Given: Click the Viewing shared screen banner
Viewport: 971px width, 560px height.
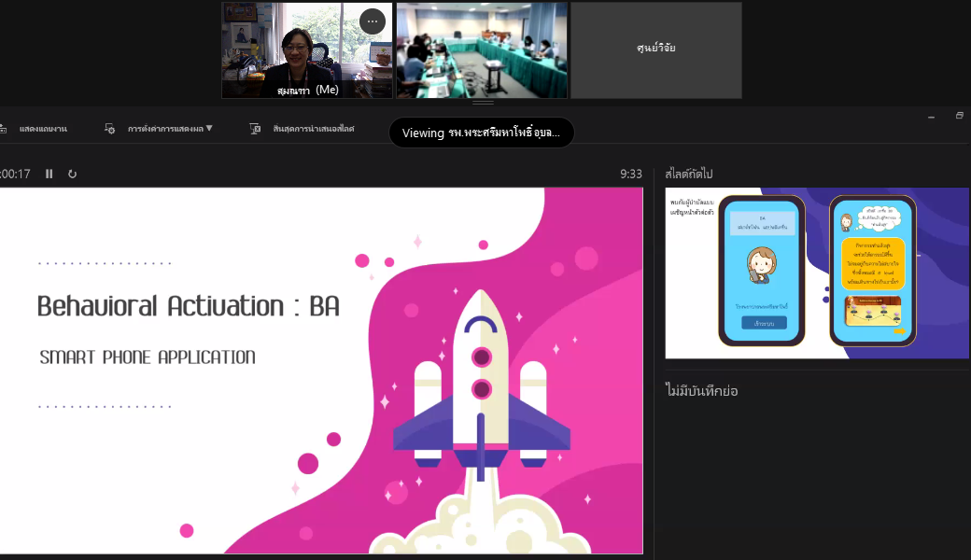Looking at the screenshot, I should point(481,133).
